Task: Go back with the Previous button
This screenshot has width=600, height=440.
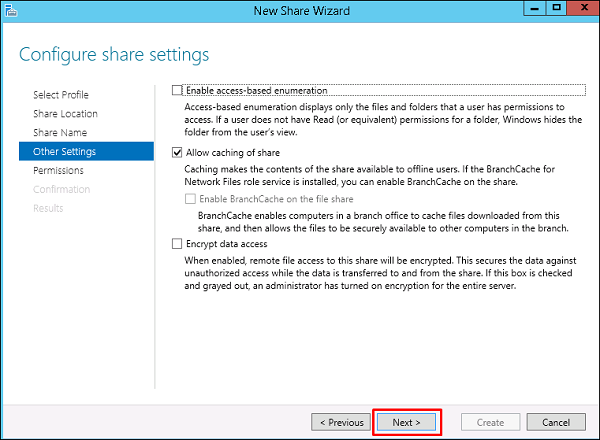Action: click(340, 422)
